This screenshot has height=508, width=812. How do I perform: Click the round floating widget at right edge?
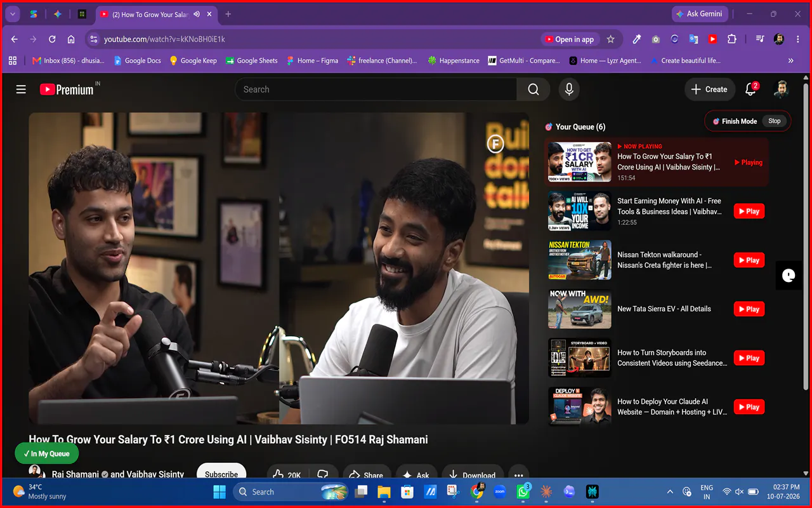pyautogui.click(x=789, y=276)
